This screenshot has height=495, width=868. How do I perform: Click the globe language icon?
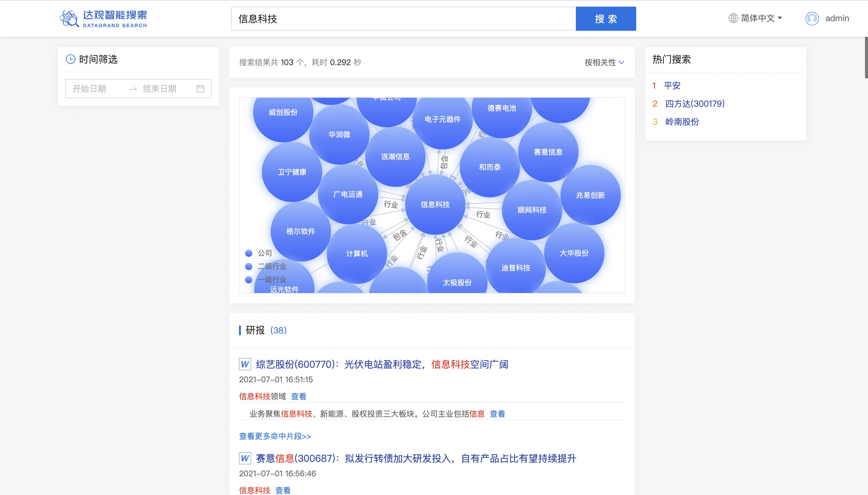tap(733, 18)
